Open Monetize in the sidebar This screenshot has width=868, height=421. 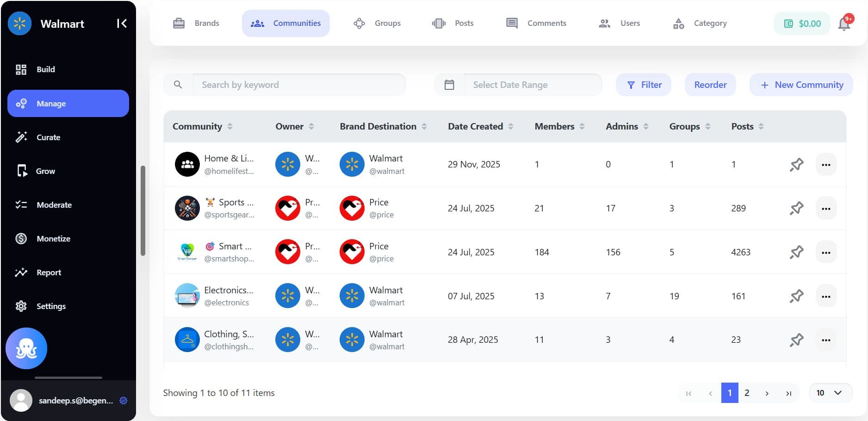[x=68, y=238]
